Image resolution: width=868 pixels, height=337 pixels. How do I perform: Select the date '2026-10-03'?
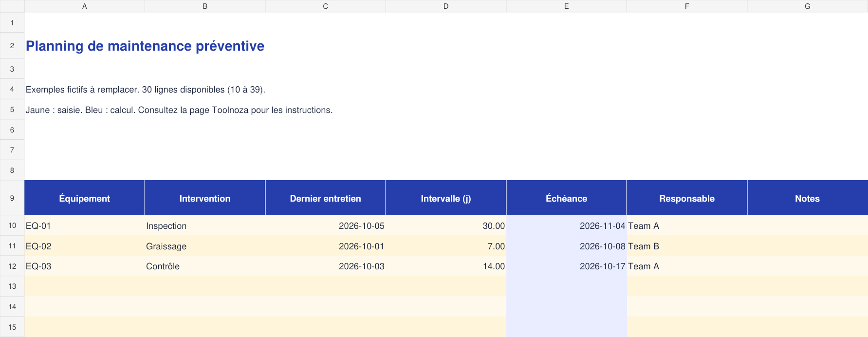tap(325, 266)
